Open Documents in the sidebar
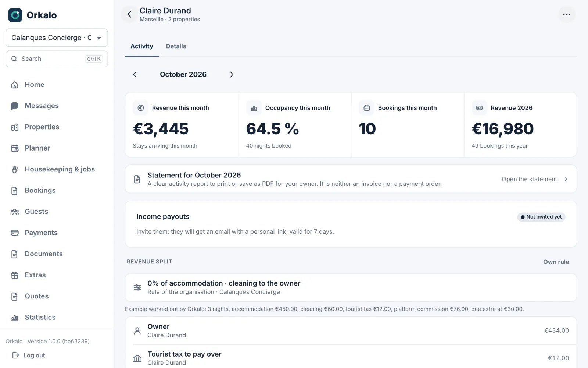This screenshot has height=368, width=588. coord(57,254)
